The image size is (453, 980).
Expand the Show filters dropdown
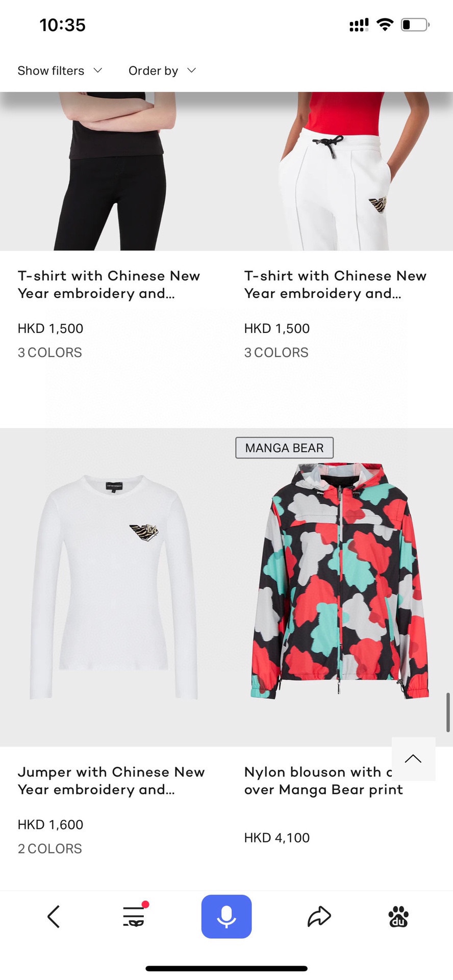[60, 70]
